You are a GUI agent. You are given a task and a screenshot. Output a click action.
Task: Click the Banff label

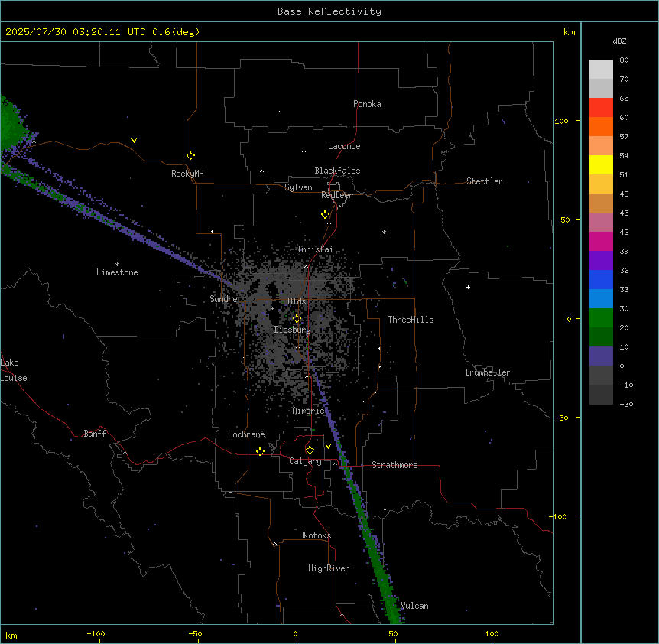(x=95, y=434)
